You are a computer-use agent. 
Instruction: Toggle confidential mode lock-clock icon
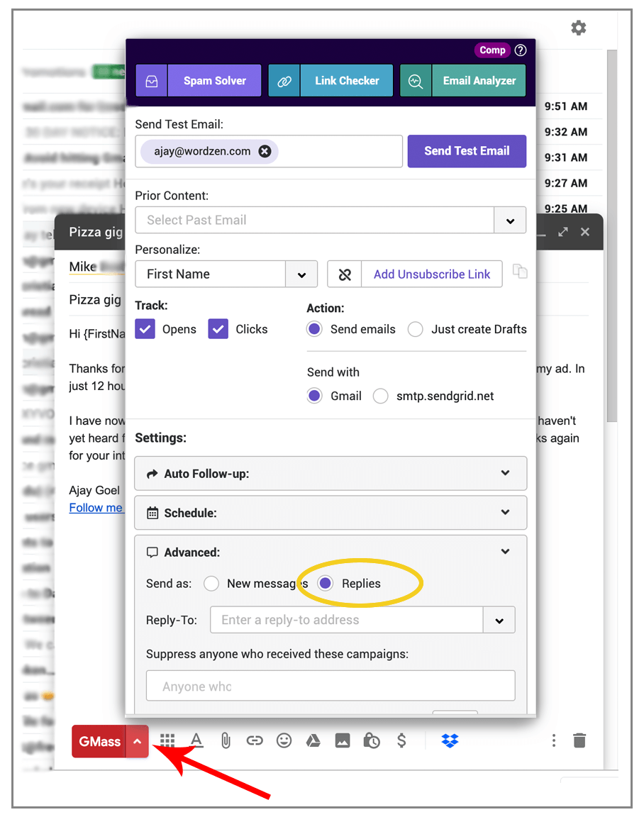tap(372, 740)
